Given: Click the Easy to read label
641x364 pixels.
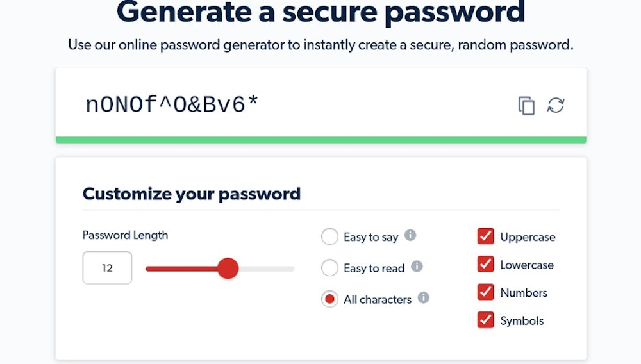Looking at the screenshot, I should pos(374,269).
